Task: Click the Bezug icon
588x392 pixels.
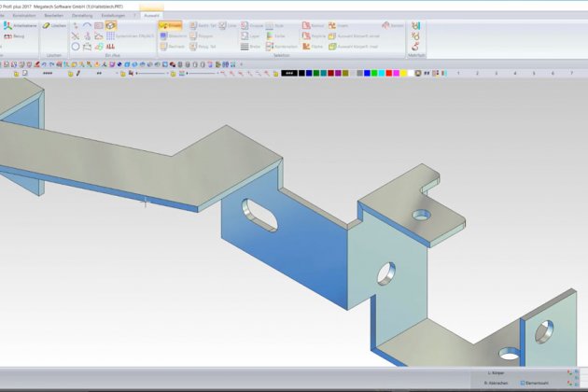Action: tap(15, 35)
